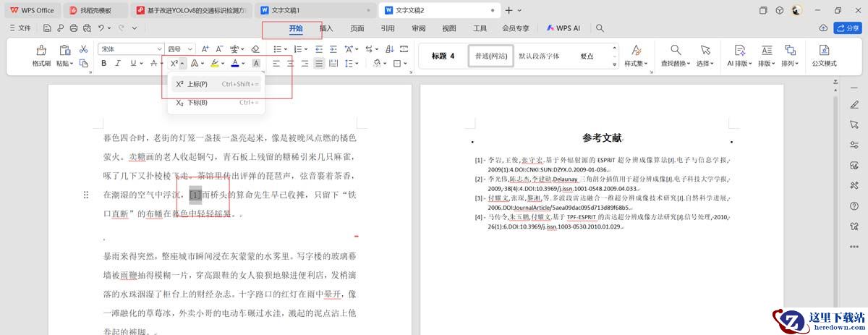Screen dimensions: 868x335
Task: Open font name dropdown (宋体)
Action: point(160,48)
